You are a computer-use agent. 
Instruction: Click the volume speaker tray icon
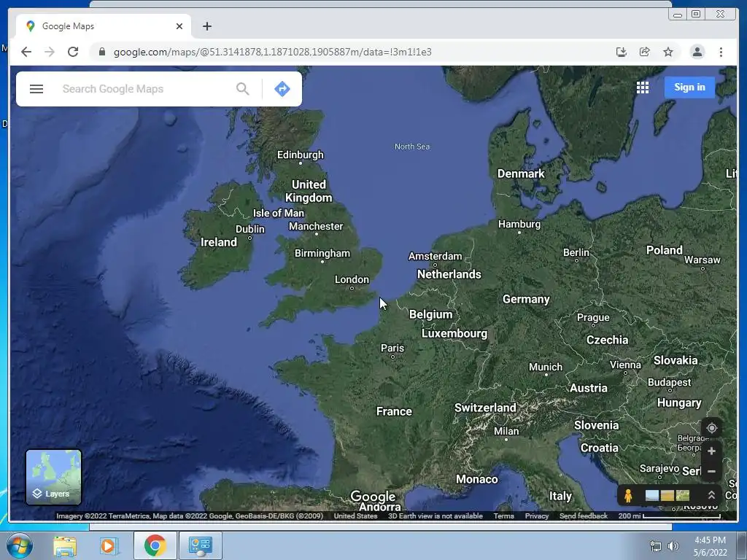coord(673,546)
